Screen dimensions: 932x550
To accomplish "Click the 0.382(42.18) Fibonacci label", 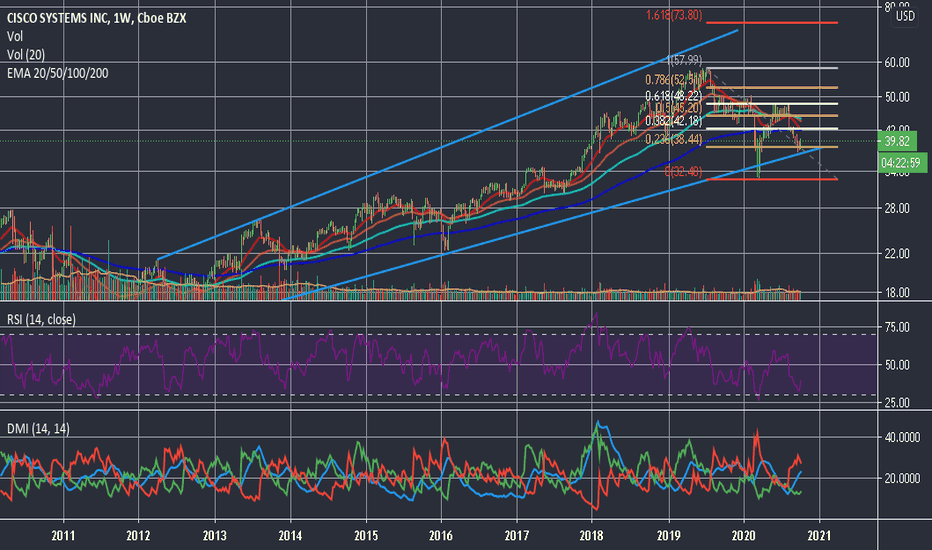I will 674,121.
